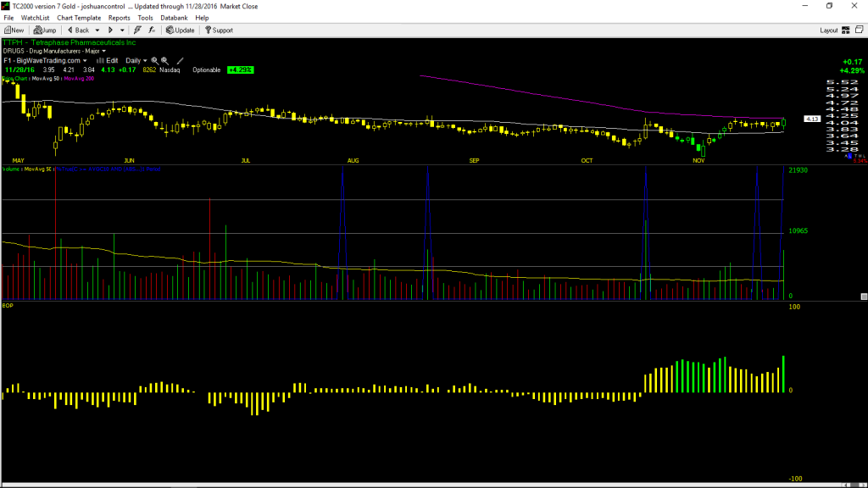Image resolution: width=868 pixels, height=488 pixels.
Task: Click the BOP indicator label
Action: pyautogui.click(x=8, y=305)
